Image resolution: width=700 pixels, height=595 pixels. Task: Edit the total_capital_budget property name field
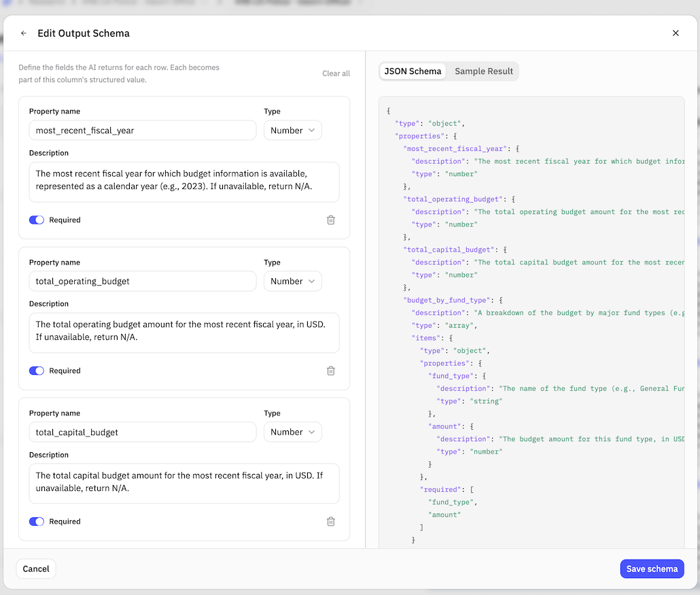tap(143, 432)
